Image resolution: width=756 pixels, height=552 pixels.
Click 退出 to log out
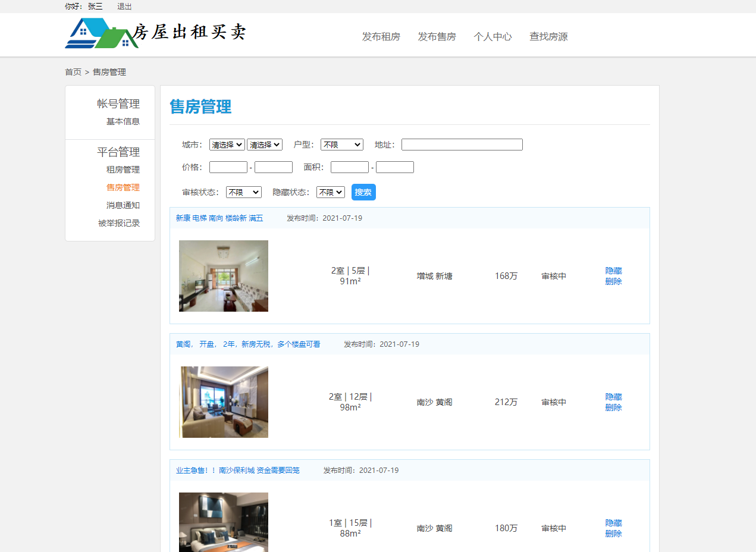(x=124, y=7)
